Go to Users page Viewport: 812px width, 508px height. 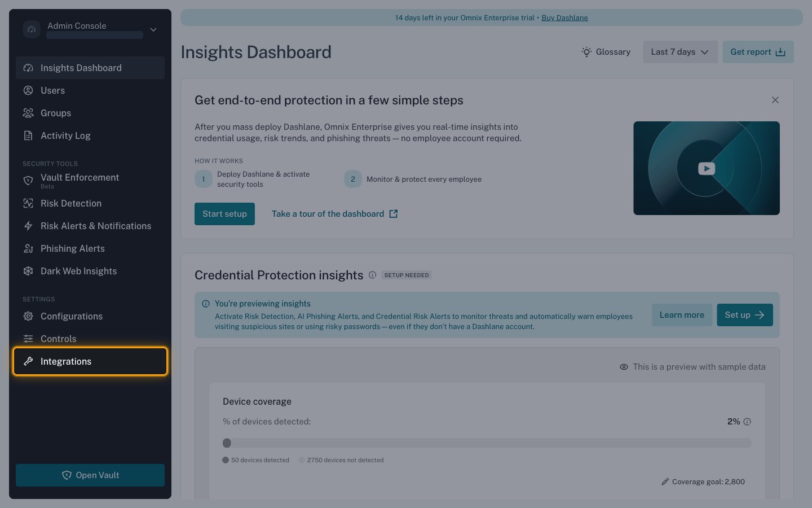(x=90, y=90)
